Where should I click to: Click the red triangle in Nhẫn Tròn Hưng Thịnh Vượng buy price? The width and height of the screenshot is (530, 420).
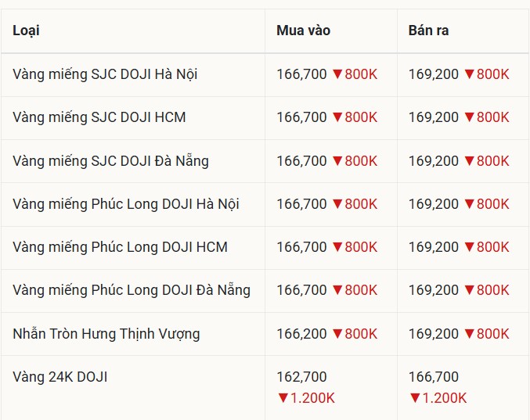pyautogui.click(x=337, y=334)
